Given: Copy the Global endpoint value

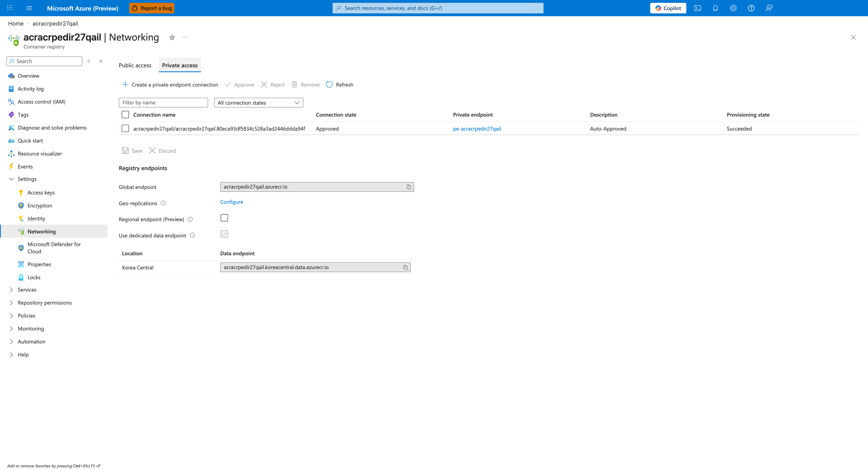Looking at the screenshot, I should coord(409,187).
